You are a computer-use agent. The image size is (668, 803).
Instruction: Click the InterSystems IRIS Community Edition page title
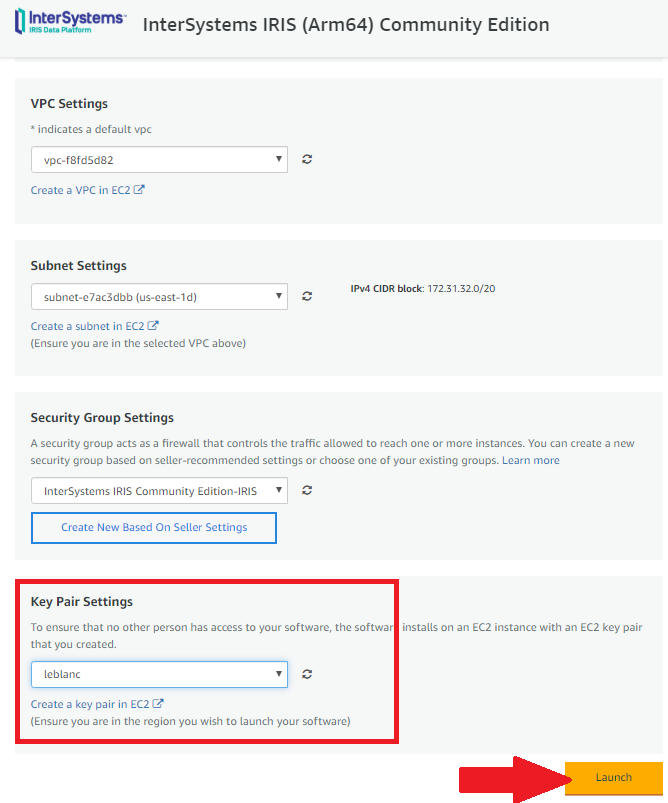tap(346, 25)
